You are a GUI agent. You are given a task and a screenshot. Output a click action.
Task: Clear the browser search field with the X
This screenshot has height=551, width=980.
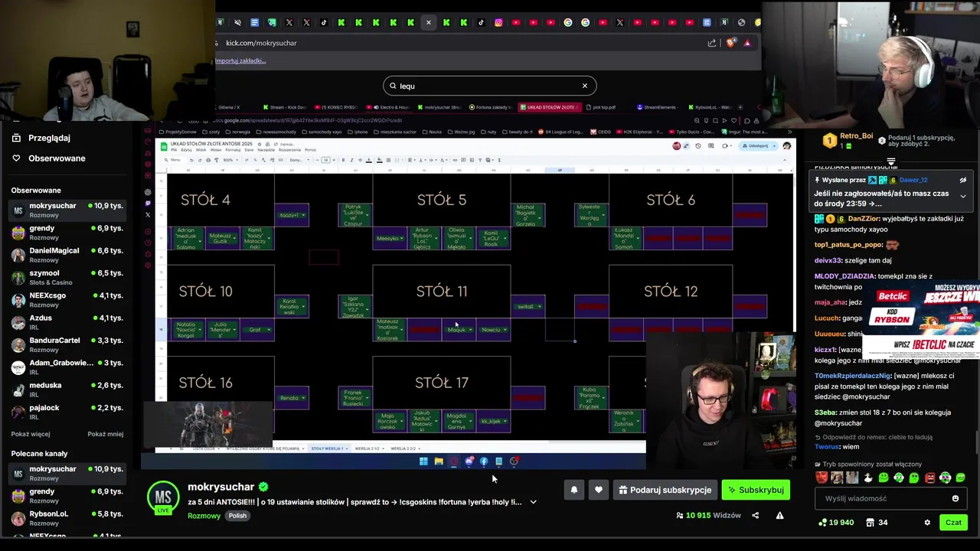pyautogui.click(x=585, y=86)
